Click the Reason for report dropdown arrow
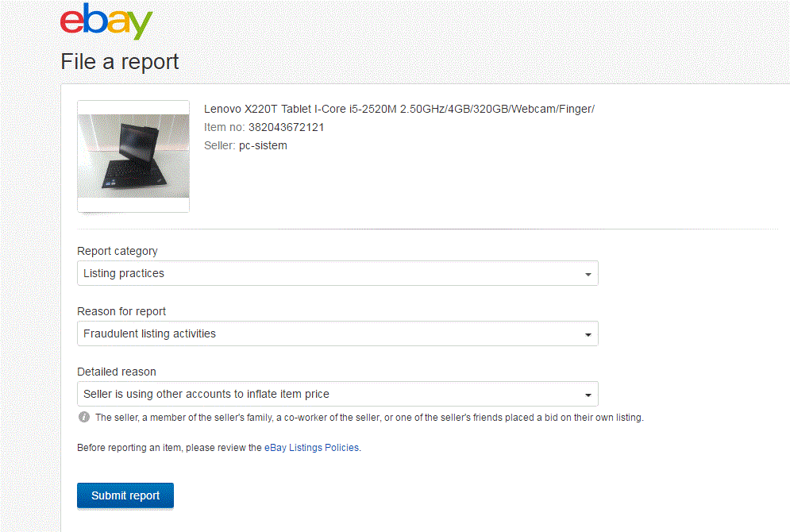 click(588, 334)
